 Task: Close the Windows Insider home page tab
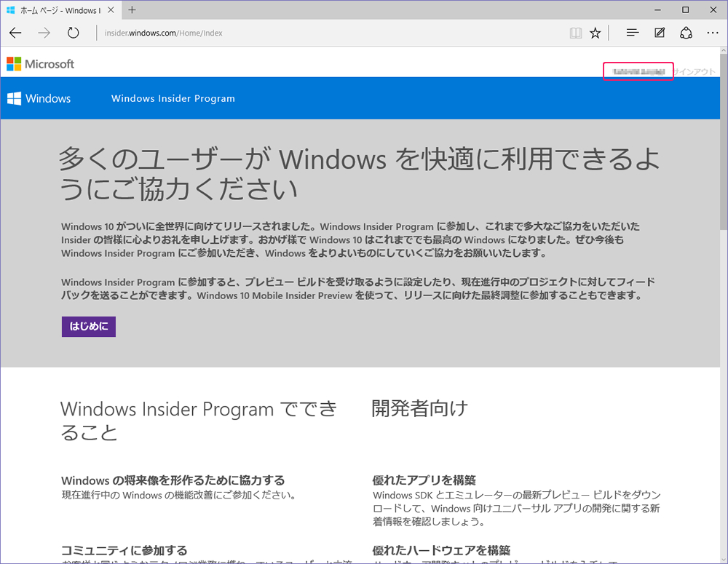[111, 9]
